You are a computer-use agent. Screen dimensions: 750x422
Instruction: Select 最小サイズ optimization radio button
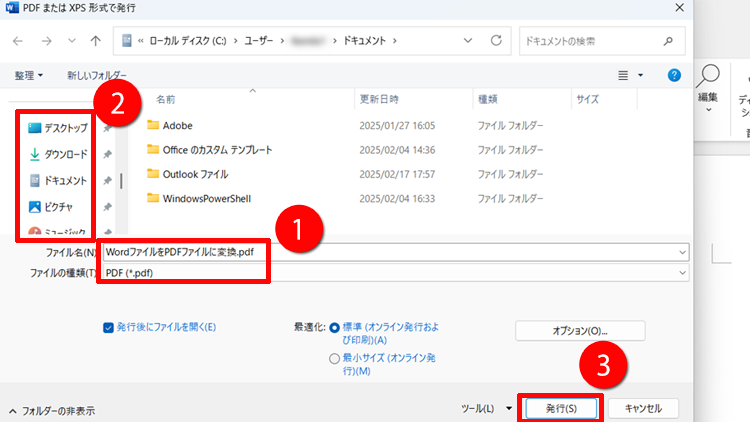point(334,358)
